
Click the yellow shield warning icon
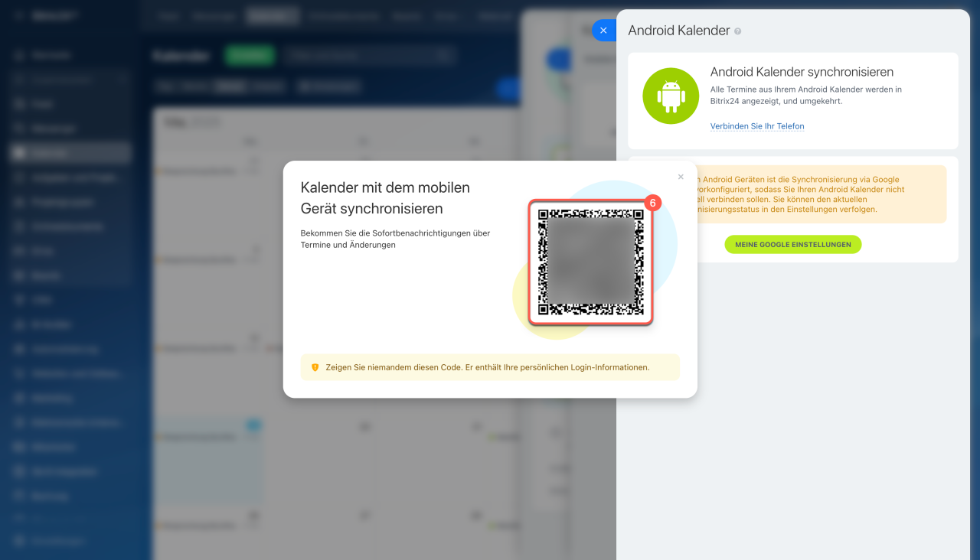pyautogui.click(x=315, y=367)
